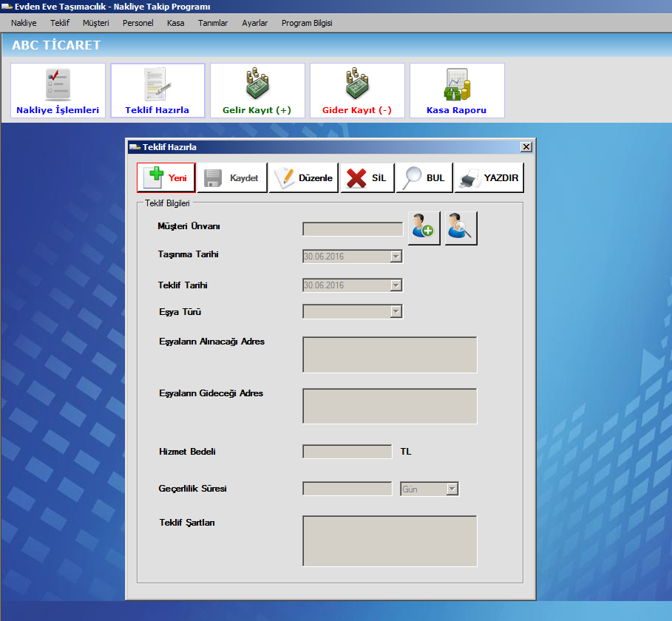Focus the Eşyaların Alınacağı Adres text area
The height and width of the screenshot is (621, 672).
click(x=390, y=354)
